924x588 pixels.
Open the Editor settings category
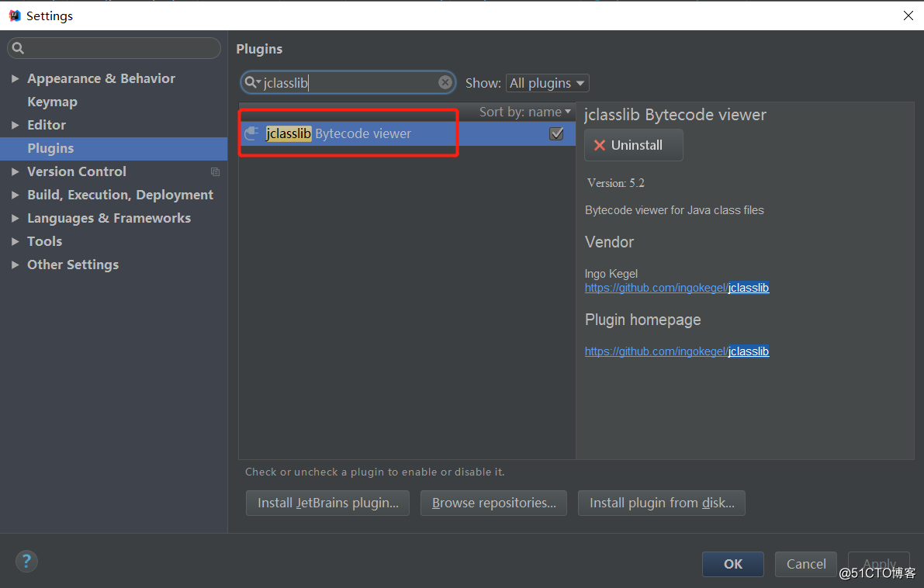coord(47,125)
